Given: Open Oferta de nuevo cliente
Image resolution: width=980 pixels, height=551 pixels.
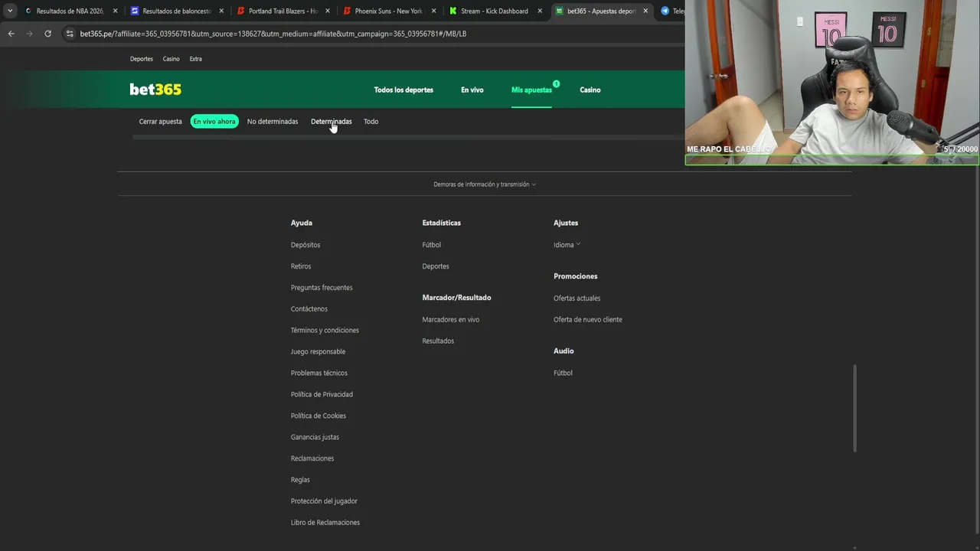Looking at the screenshot, I should click(x=588, y=320).
